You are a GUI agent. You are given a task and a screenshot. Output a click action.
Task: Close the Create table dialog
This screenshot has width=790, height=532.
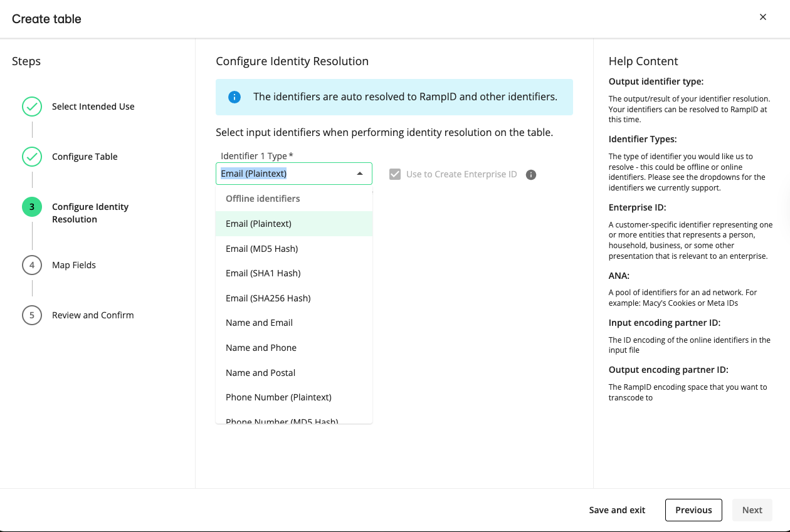[763, 18]
